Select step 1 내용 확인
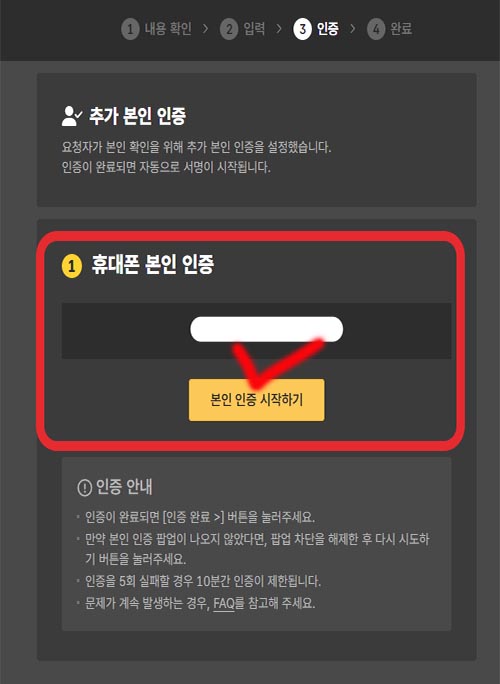 [x=156, y=29]
